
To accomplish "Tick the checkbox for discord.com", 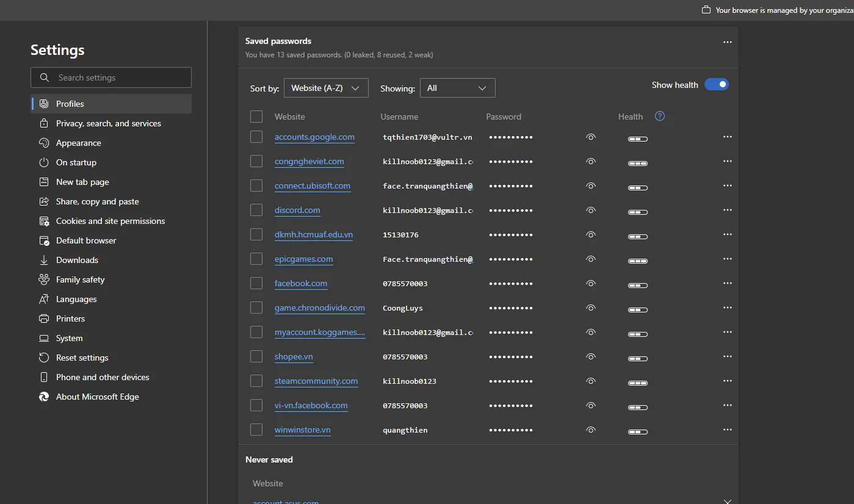I will (256, 210).
